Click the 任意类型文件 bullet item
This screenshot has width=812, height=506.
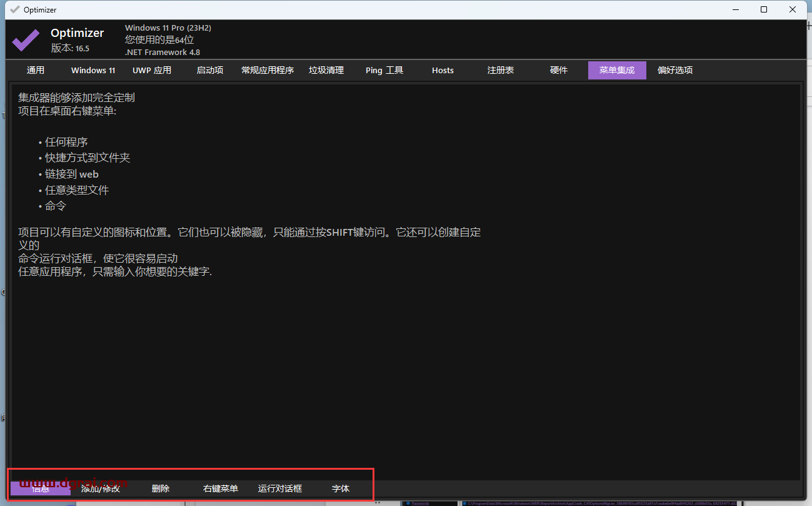(x=77, y=190)
